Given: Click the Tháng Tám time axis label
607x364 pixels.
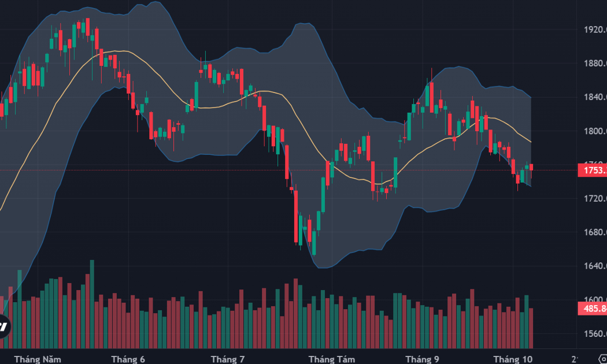Looking at the screenshot, I should click(332, 359).
